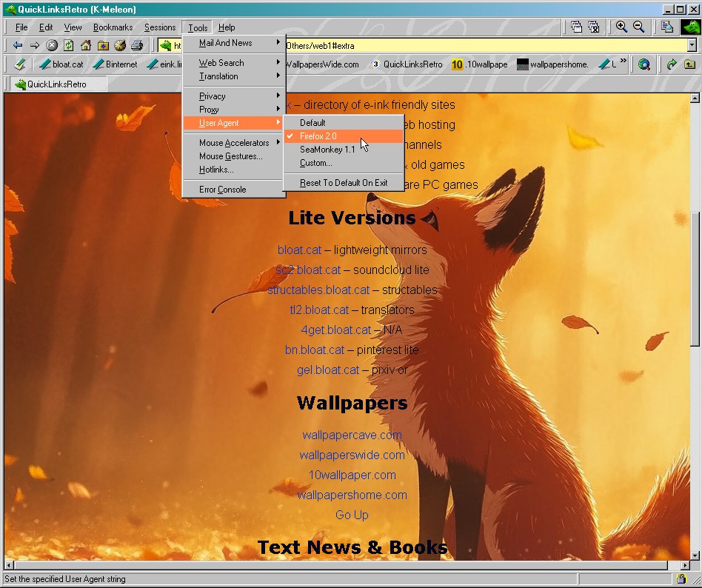Open the wallpapercave.com link
The height and width of the screenshot is (588, 702).
pyautogui.click(x=352, y=435)
